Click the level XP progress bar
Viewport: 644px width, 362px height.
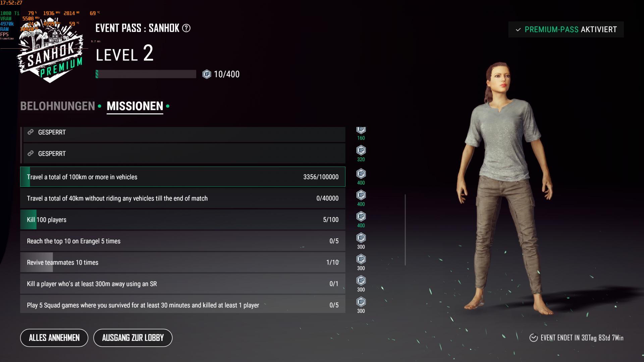146,74
